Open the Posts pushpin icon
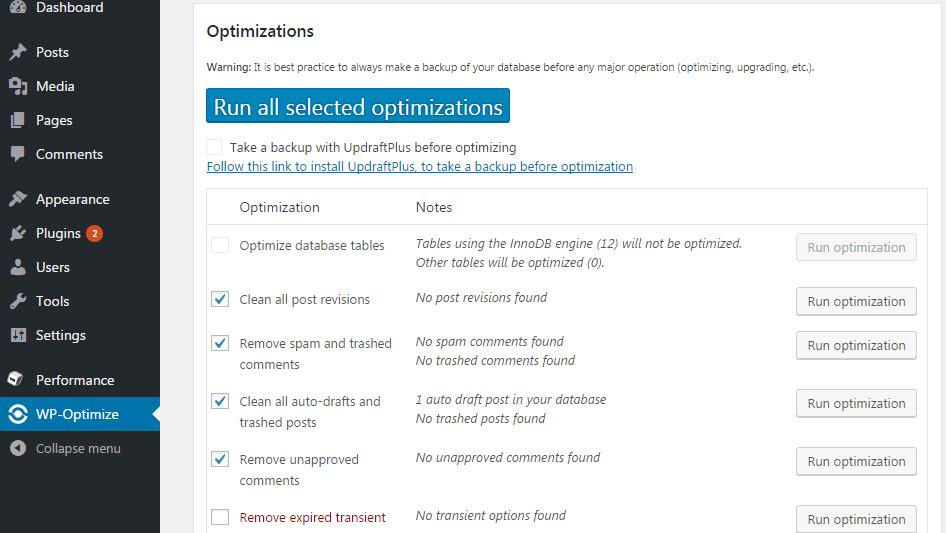 [x=18, y=52]
